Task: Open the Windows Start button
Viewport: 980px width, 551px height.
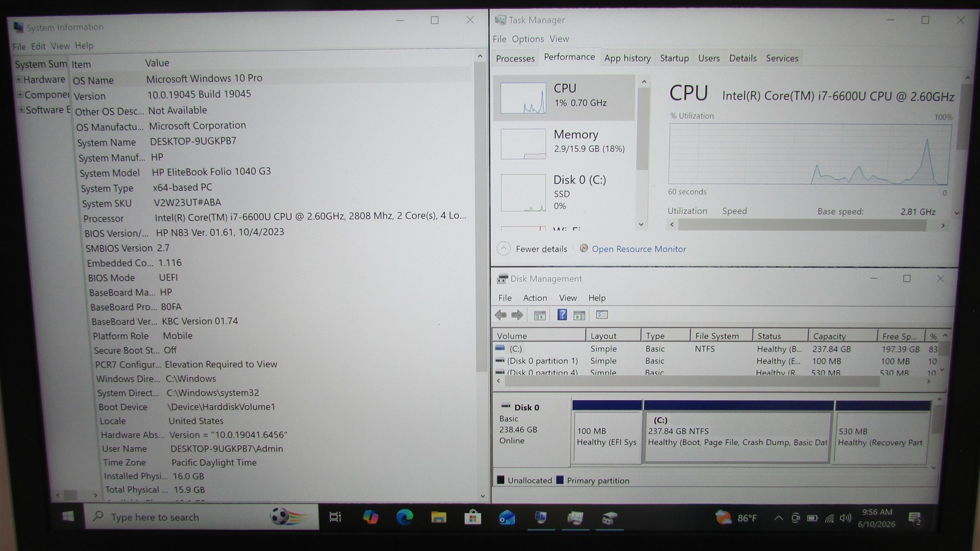Action: pyautogui.click(x=68, y=517)
